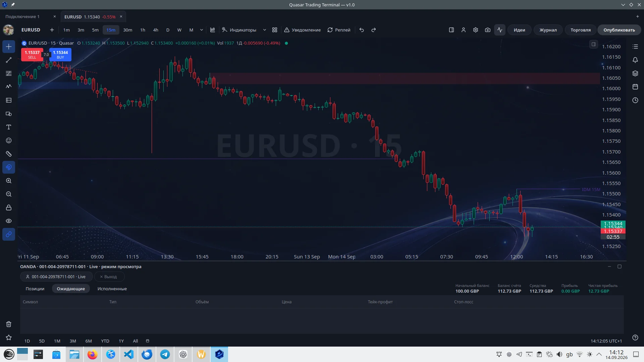Click the EURUSD symbol search field

click(31, 30)
